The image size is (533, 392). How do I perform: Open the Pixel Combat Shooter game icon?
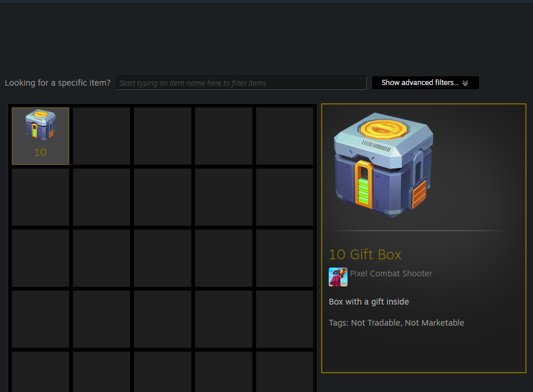point(338,277)
